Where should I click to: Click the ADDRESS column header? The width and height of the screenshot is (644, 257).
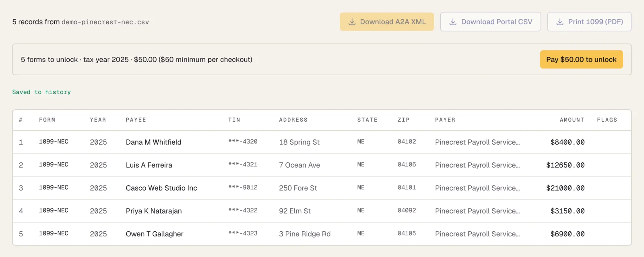tap(293, 120)
